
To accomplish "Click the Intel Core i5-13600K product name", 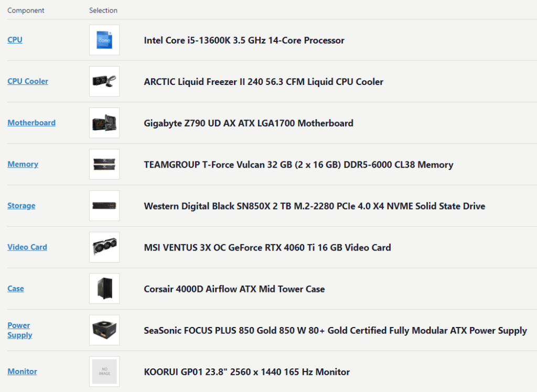I will 244,40.
